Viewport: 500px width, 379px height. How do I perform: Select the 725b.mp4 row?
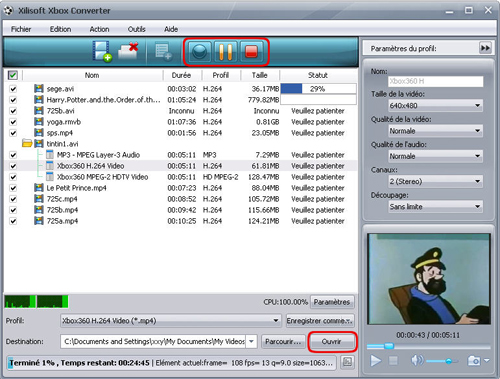tap(180, 210)
